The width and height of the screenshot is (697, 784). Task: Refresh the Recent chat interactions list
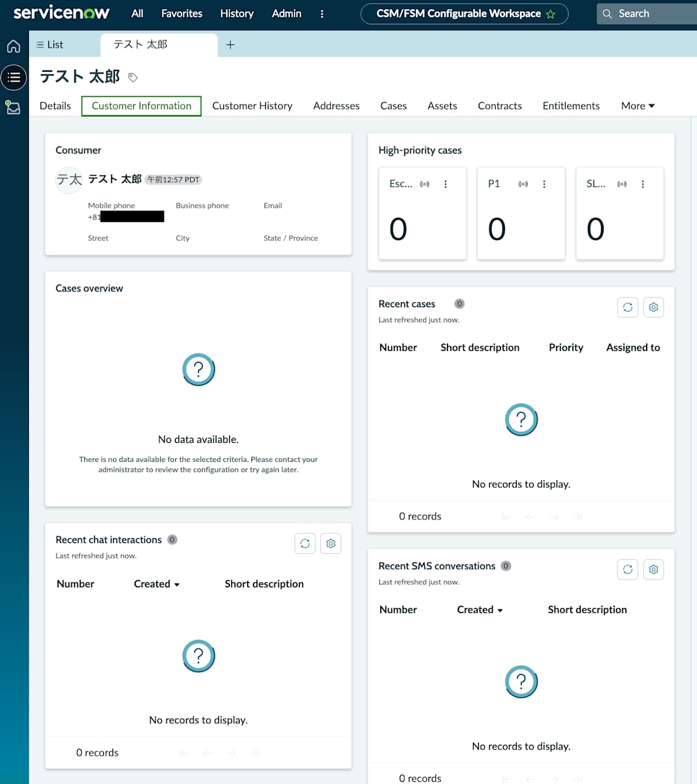pos(305,544)
